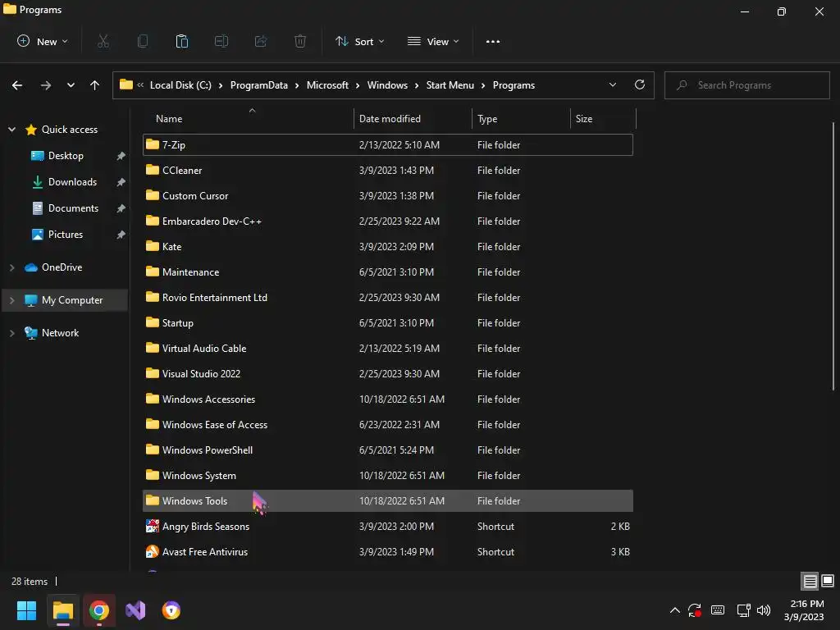Go up one folder level arrow
The height and width of the screenshot is (630, 840).
(x=95, y=85)
